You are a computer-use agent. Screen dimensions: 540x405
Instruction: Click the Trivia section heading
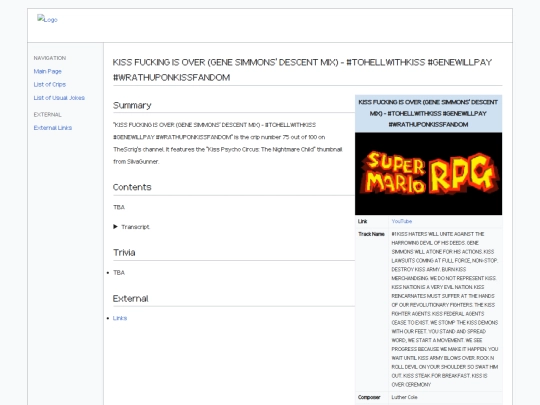coord(124,252)
